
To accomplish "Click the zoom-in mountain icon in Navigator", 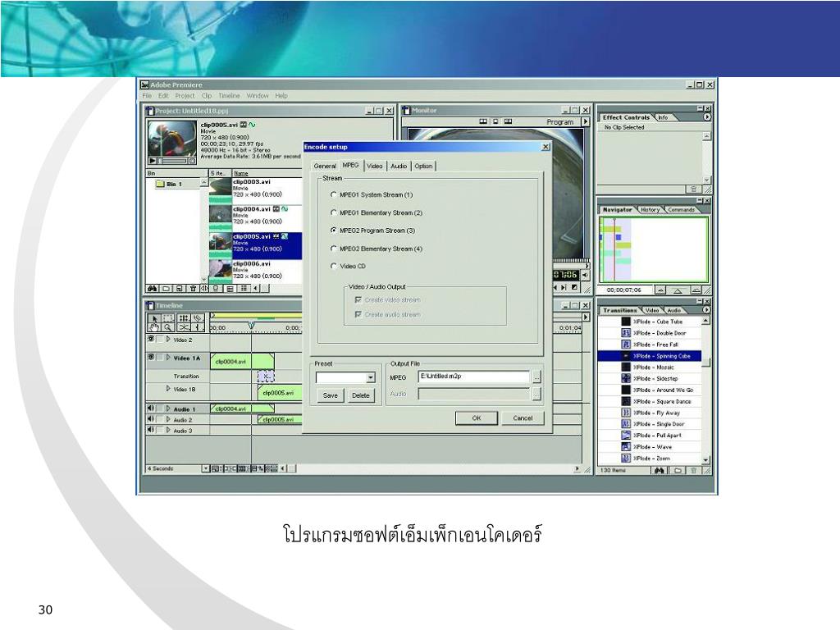I will tap(696, 290).
